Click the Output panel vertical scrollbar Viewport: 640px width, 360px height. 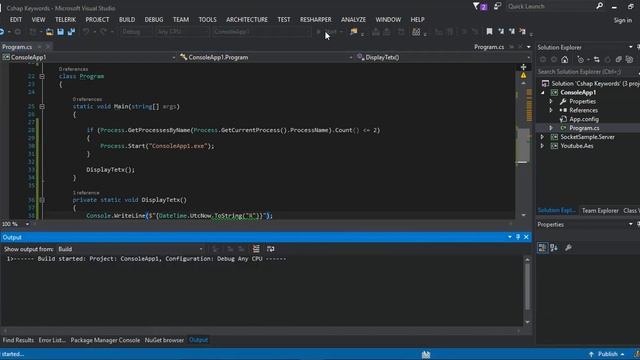click(527, 290)
